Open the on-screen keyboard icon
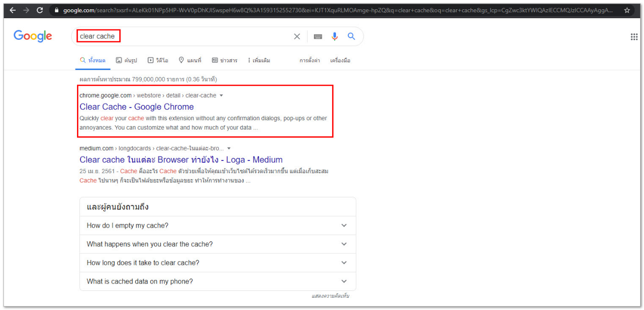This screenshot has height=310, width=644. tap(318, 36)
